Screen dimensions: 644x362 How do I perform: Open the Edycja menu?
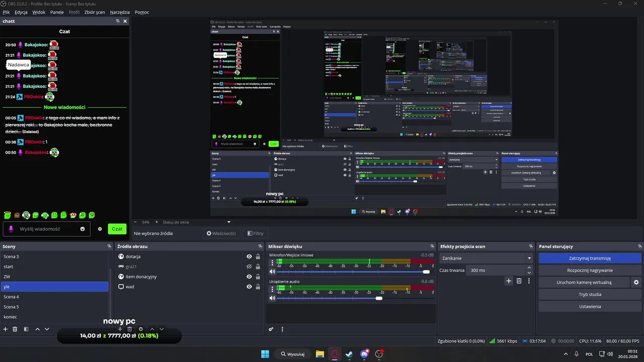(21, 12)
